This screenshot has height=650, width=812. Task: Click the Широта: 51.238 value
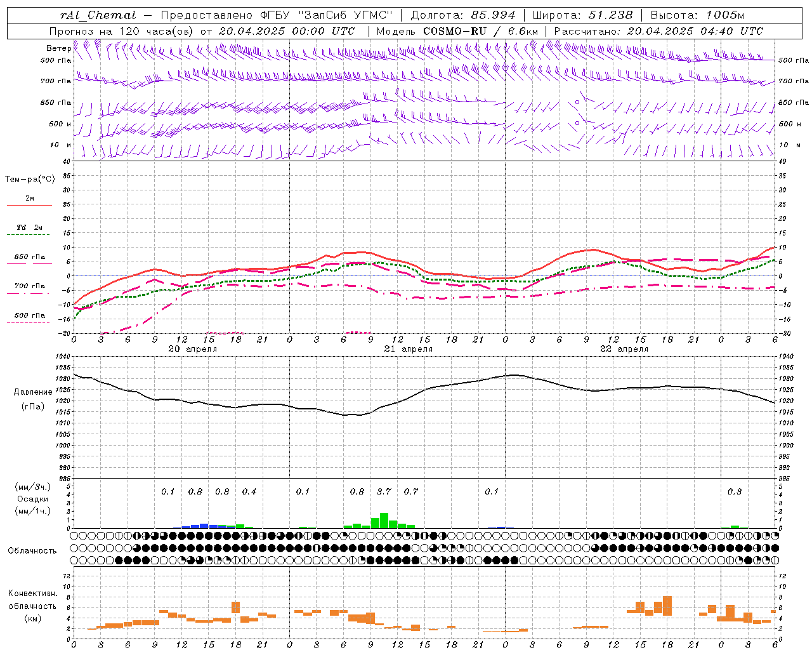pyautogui.click(x=582, y=15)
